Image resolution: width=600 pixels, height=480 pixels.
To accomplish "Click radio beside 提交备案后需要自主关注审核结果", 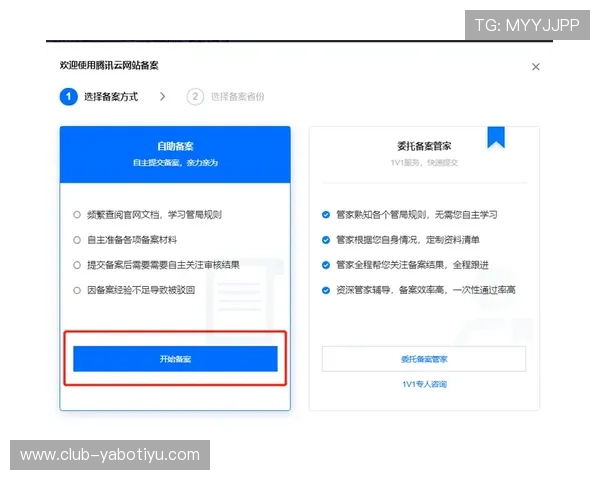I will click(x=77, y=265).
